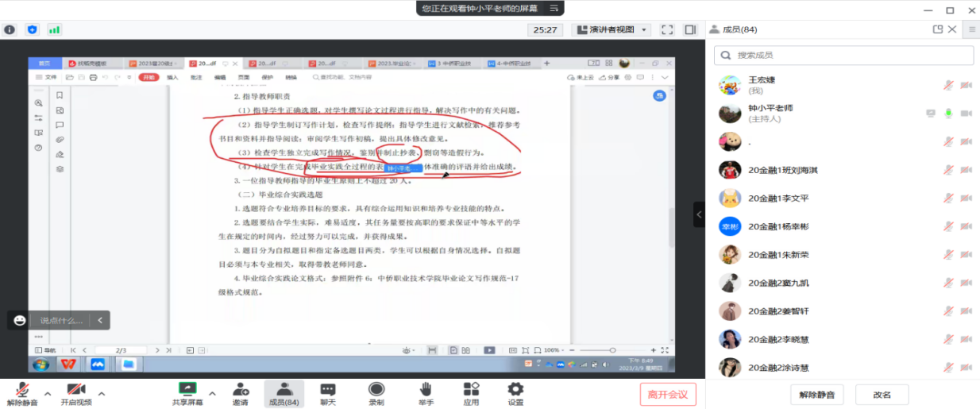Pop out the members panel into a window
Screen dimensions: 980x409
(938, 29)
